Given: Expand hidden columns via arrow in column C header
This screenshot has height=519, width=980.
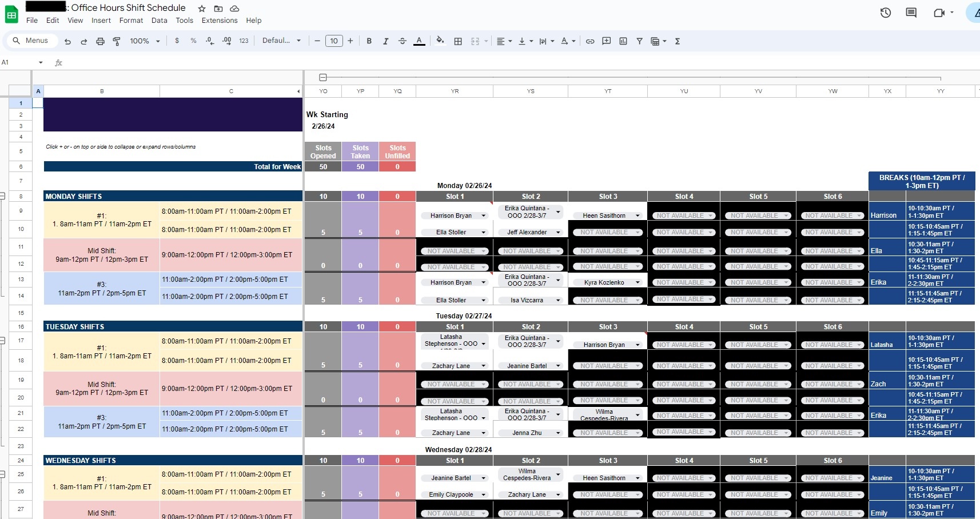Looking at the screenshot, I should [298, 91].
